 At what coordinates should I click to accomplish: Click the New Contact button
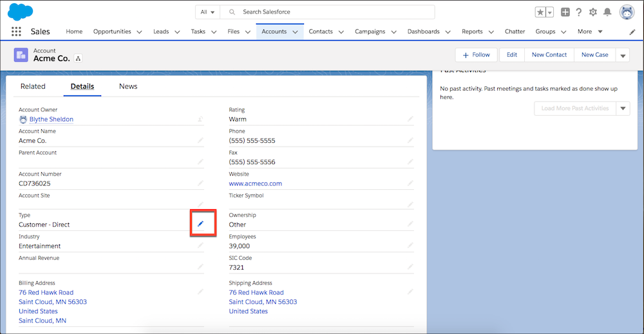[x=549, y=55]
